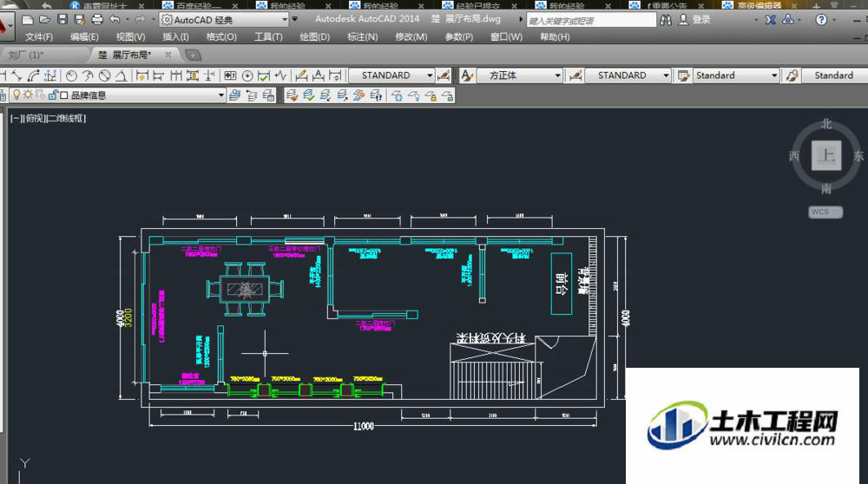Select the Jogged Linear tool
868x484 pixels.
[x=281, y=75]
